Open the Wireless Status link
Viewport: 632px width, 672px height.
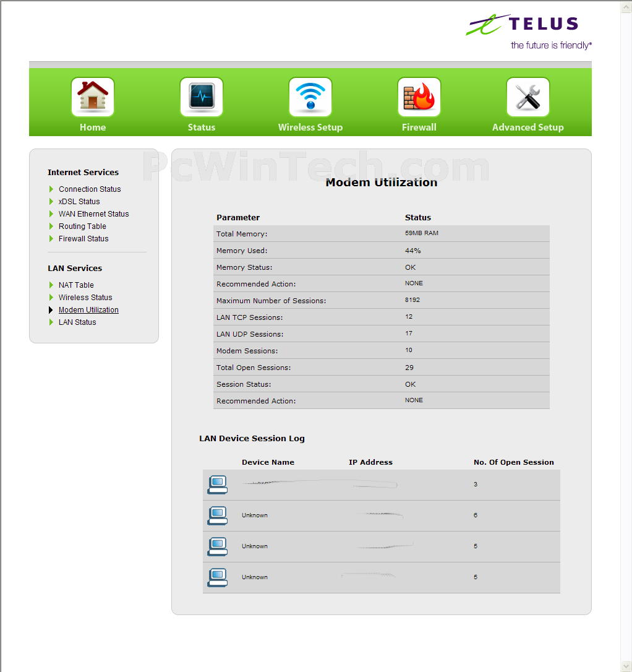pyautogui.click(x=85, y=298)
